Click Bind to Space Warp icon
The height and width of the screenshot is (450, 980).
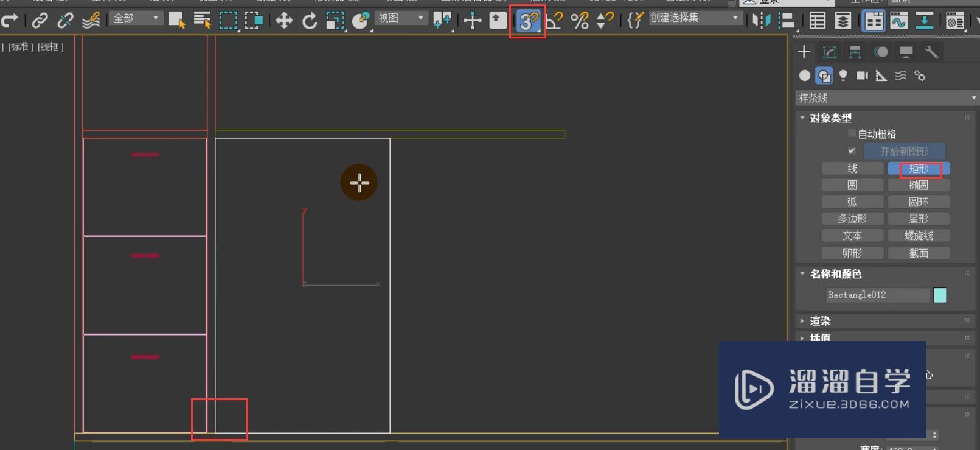(x=91, y=21)
